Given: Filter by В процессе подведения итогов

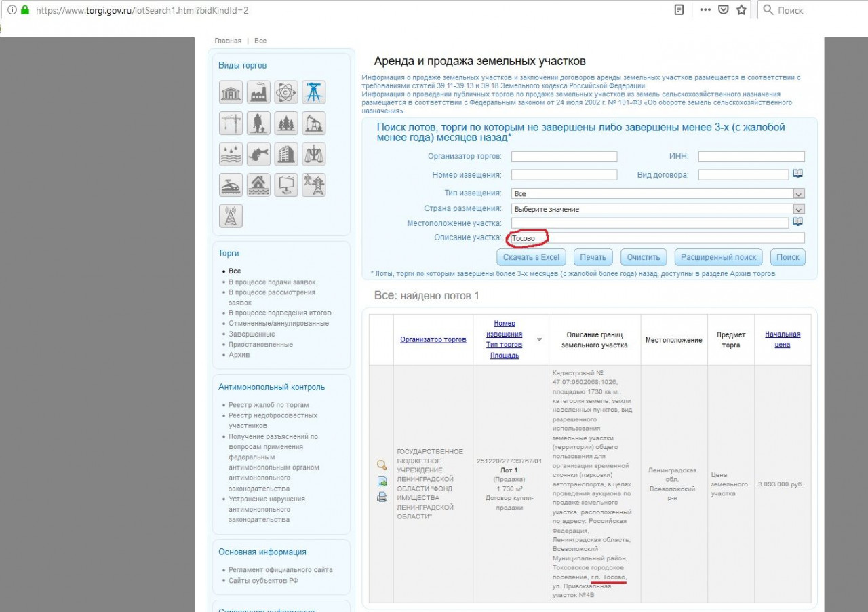Looking at the screenshot, I should [x=280, y=313].
